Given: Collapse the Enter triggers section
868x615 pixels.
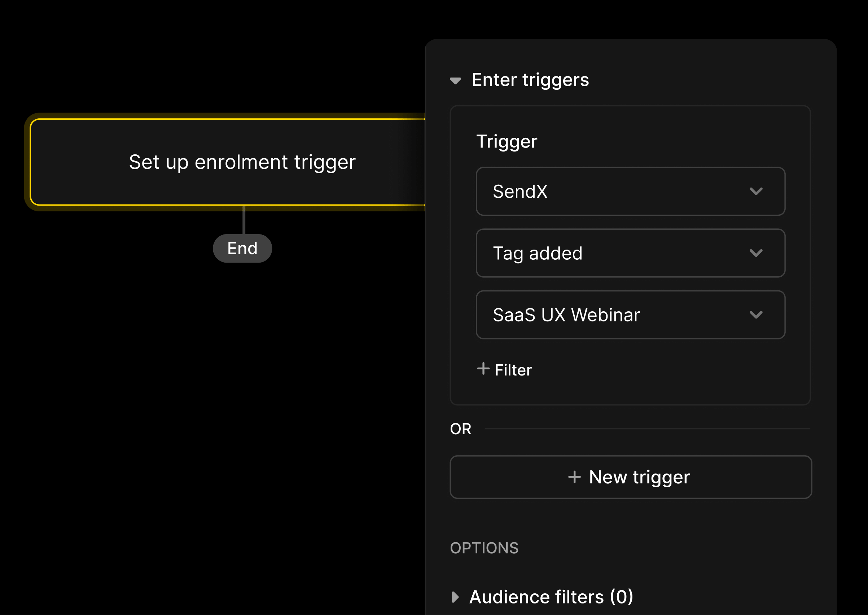Looking at the screenshot, I should tap(455, 81).
